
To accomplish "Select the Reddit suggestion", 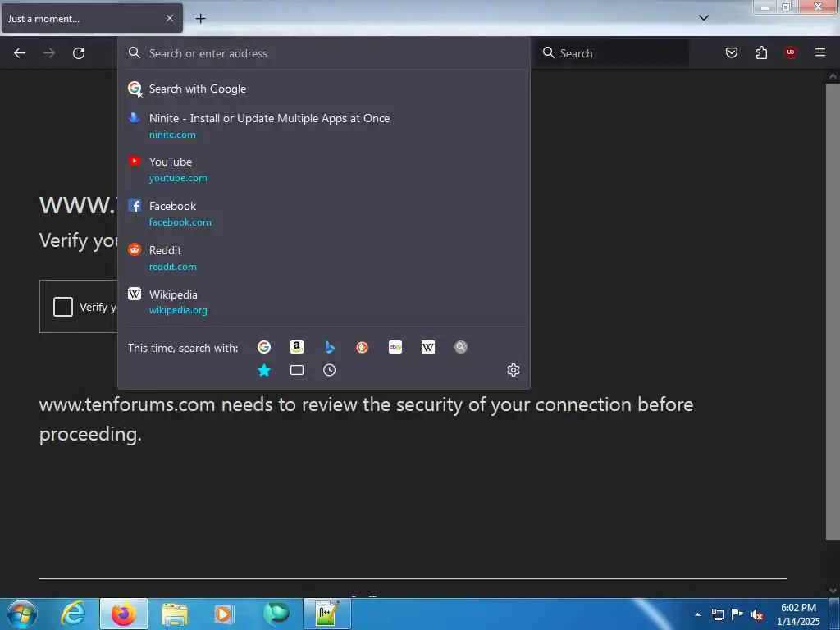I will [323, 258].
